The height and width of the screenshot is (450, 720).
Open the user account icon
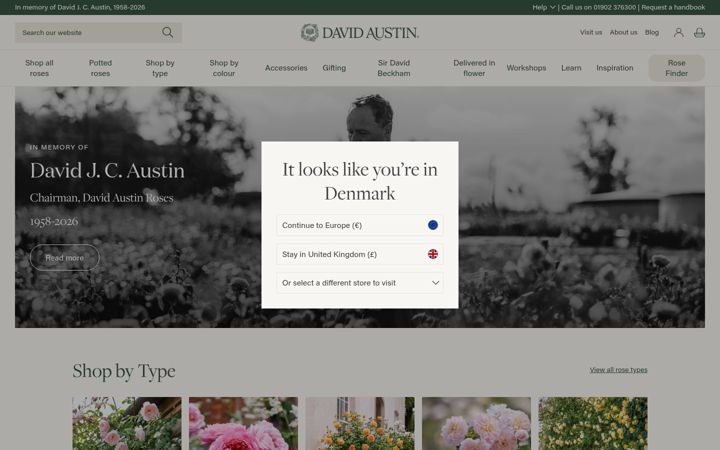click(678, 33)
